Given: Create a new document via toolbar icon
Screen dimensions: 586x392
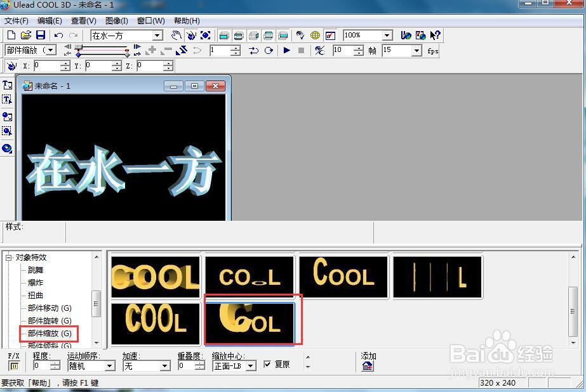Looking at the screenshot, I should coord(11,35).
